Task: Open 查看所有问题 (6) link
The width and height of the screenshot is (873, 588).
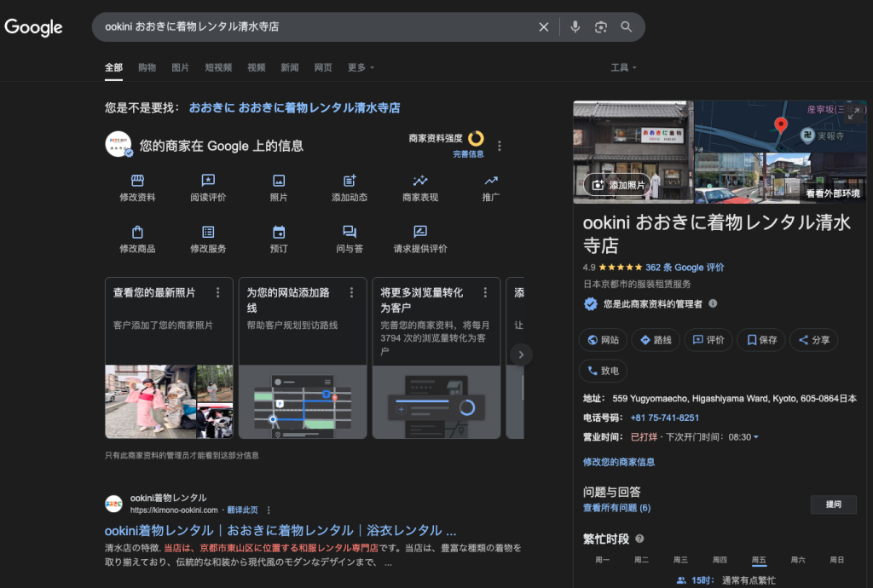Action: pyautogui.click(x=616, y=508)
